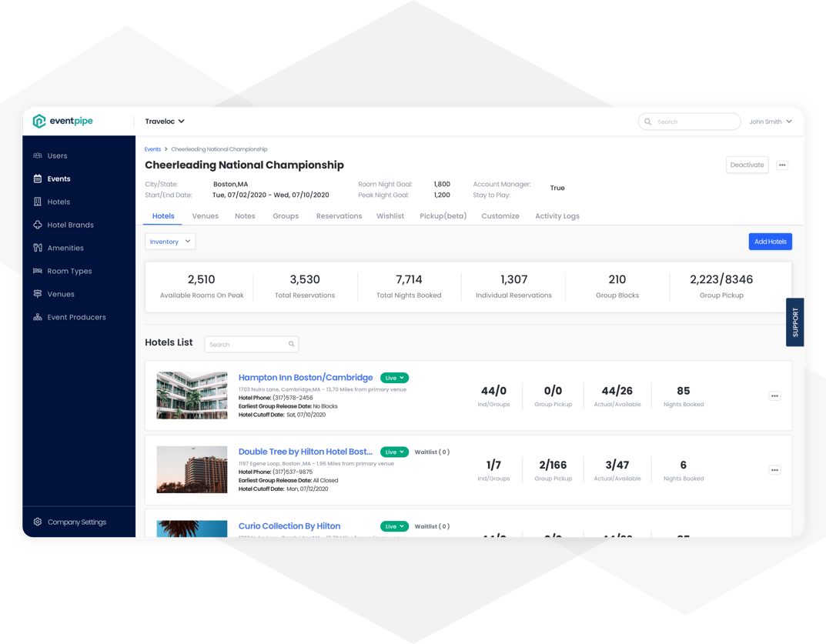826x644 pixels.
Task: Open Curio Collection By Hilton link
Action: [x=289, y=526]
